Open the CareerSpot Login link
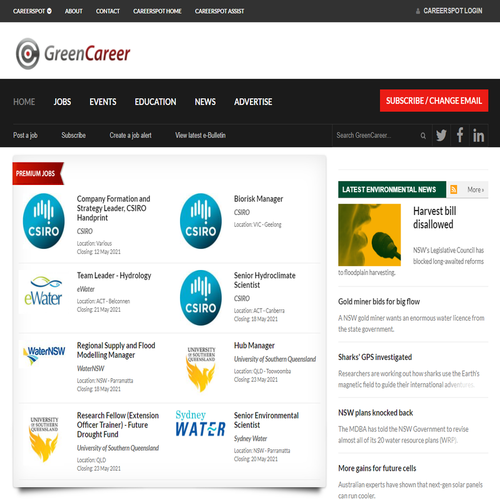Screen dimensions: 500x500 [x=453, y=11]
